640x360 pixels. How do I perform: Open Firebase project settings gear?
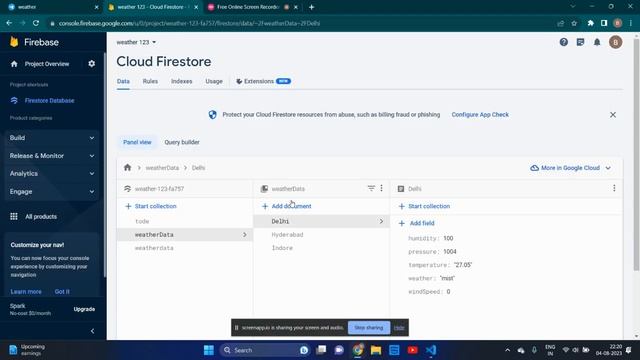[91, 64]
